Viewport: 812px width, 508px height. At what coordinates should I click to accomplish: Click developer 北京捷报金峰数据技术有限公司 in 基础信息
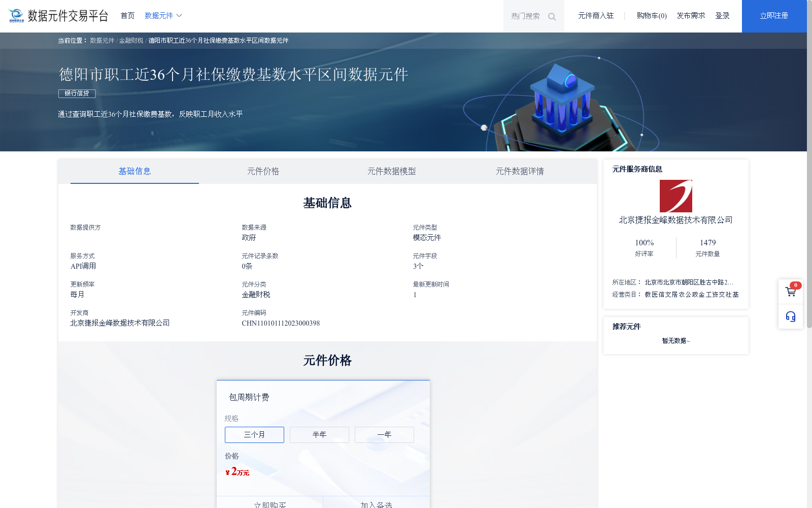pyautogui.click(x=120, y=323)
